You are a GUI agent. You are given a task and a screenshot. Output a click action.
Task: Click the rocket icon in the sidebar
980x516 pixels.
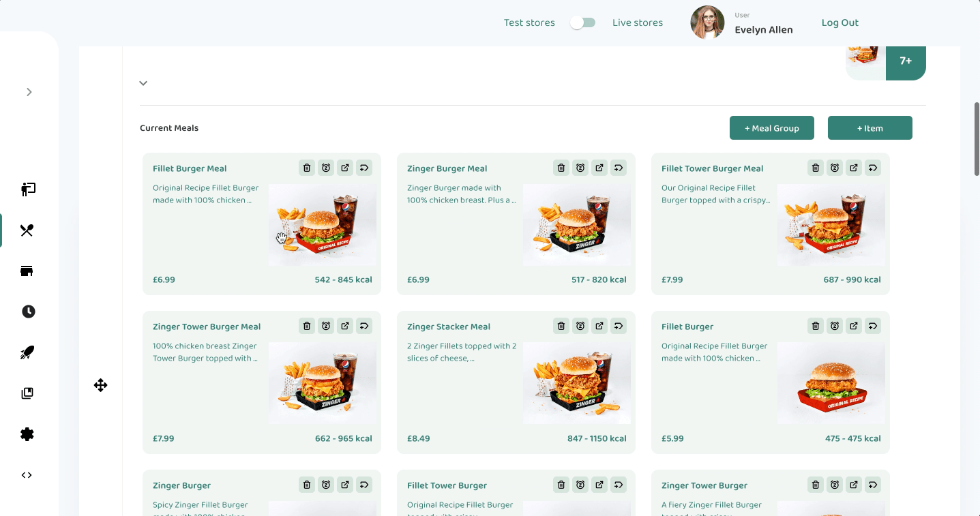point(27,352)
